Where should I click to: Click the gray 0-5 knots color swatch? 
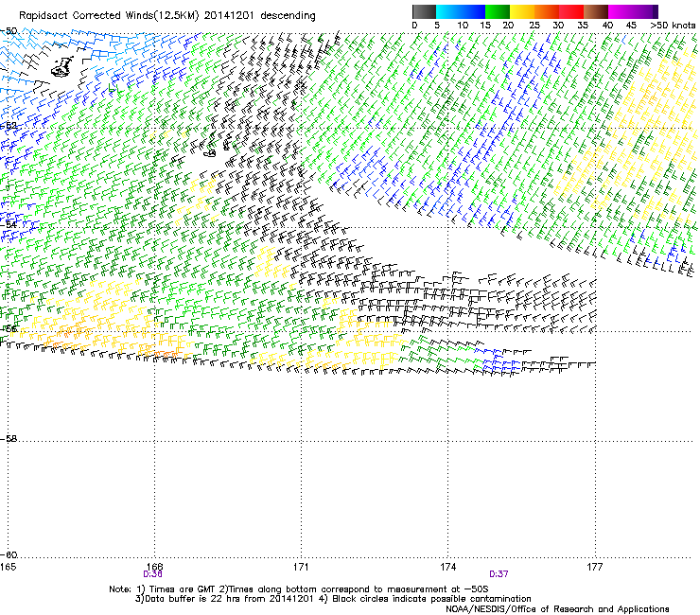[424, 11]
